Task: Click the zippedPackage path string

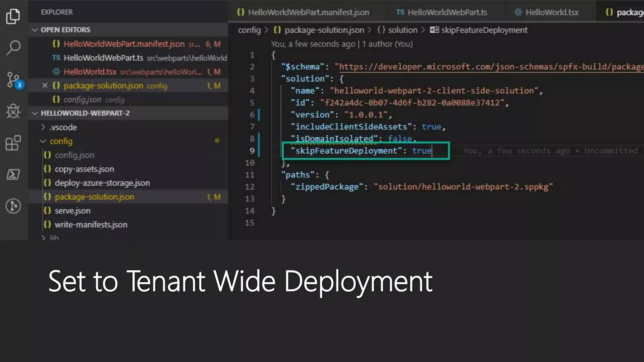Action: pos(463,187)
